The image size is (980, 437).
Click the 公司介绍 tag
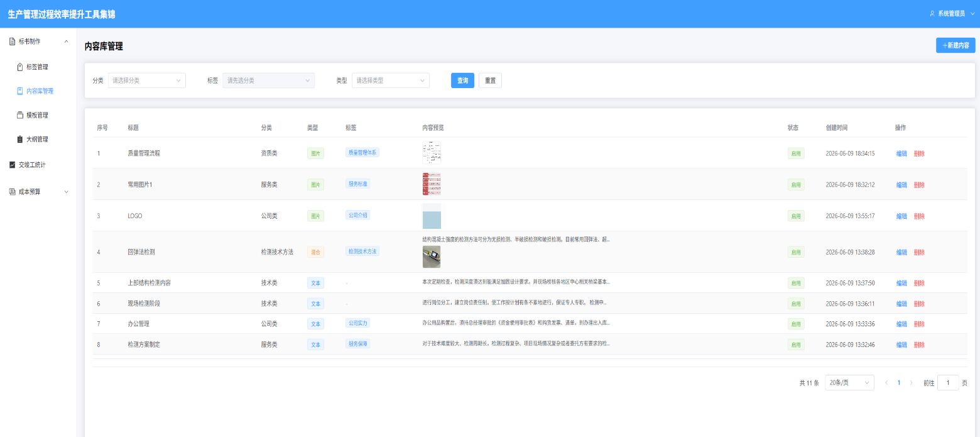(x=358, y=215)
